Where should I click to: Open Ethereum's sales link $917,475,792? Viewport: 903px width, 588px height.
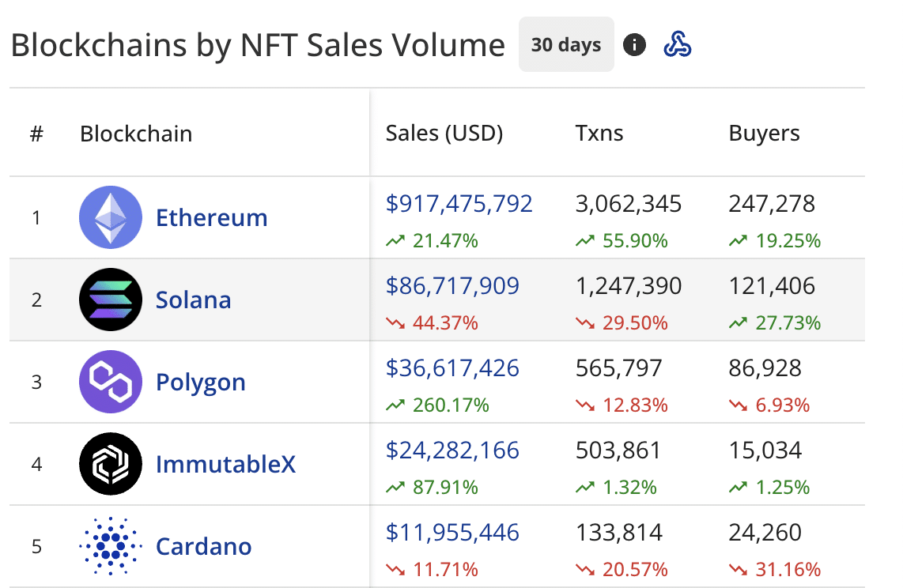459,203
